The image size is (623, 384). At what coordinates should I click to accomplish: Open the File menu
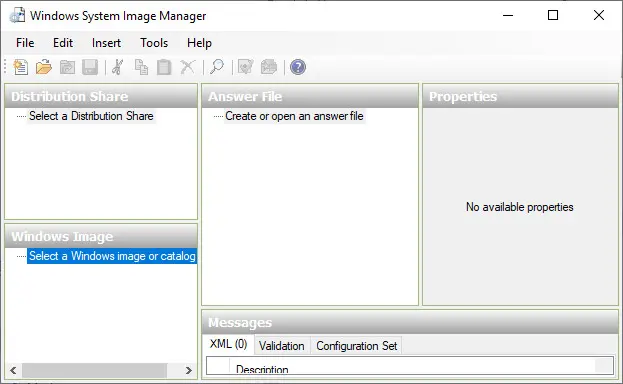(25, 43)
